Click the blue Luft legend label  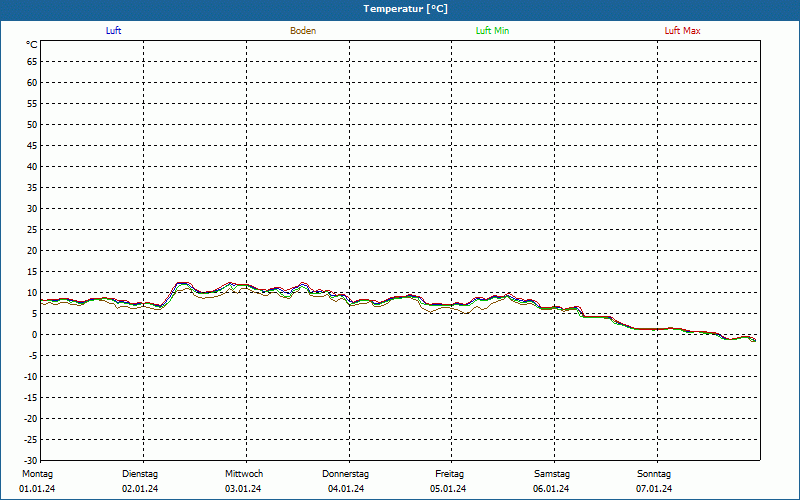(113, 31)
